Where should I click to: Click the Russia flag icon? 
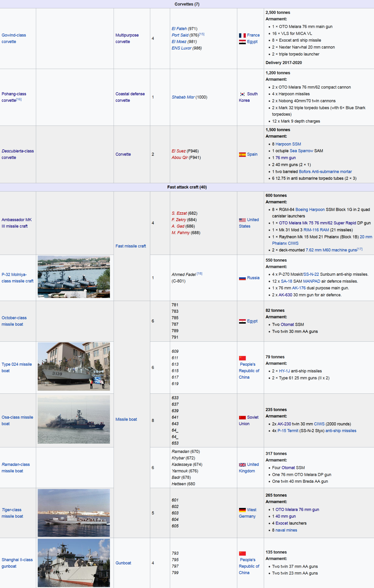coord(242,278)
